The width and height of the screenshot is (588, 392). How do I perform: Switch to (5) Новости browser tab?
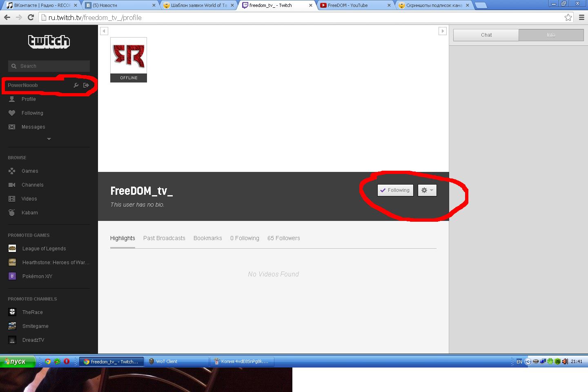point(120,5)
